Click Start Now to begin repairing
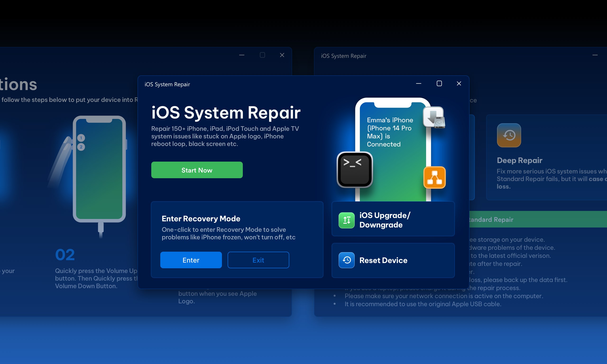The width and height of the screenshot is (607, 364). click(x=197, y=170)
